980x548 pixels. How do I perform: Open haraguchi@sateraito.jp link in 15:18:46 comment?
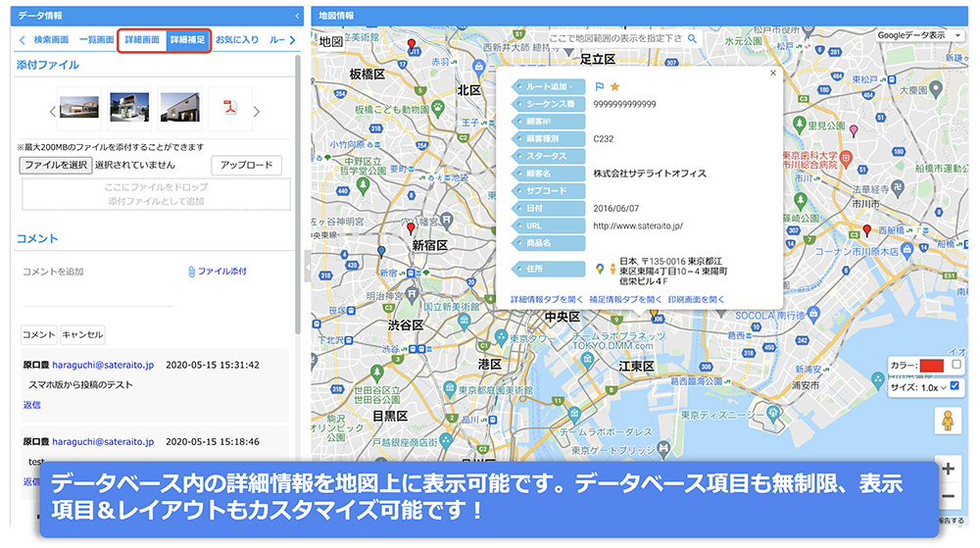(x=103, y=442)
